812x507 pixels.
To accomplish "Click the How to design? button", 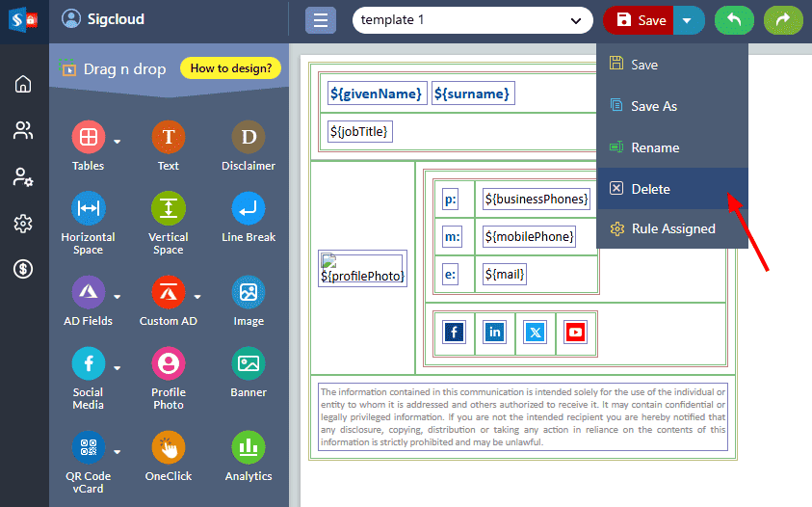I will [230, 68].
